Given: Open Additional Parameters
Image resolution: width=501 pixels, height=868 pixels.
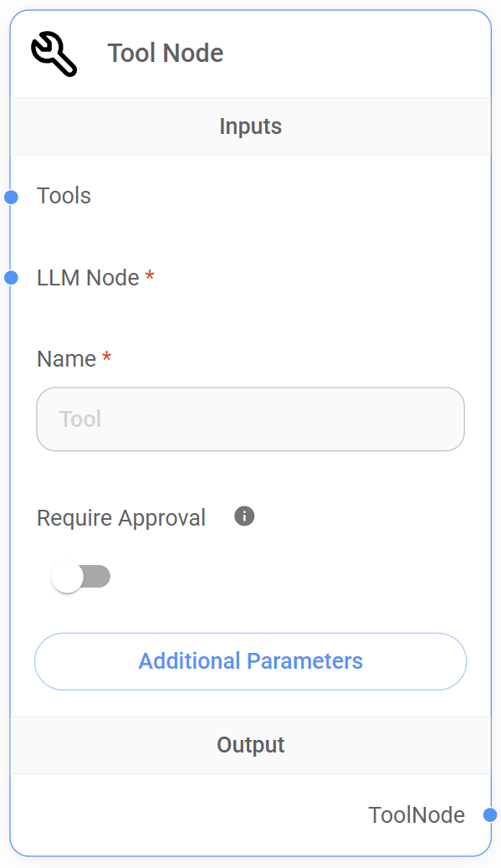Looking at the screenshot, I should click(251, 661).
